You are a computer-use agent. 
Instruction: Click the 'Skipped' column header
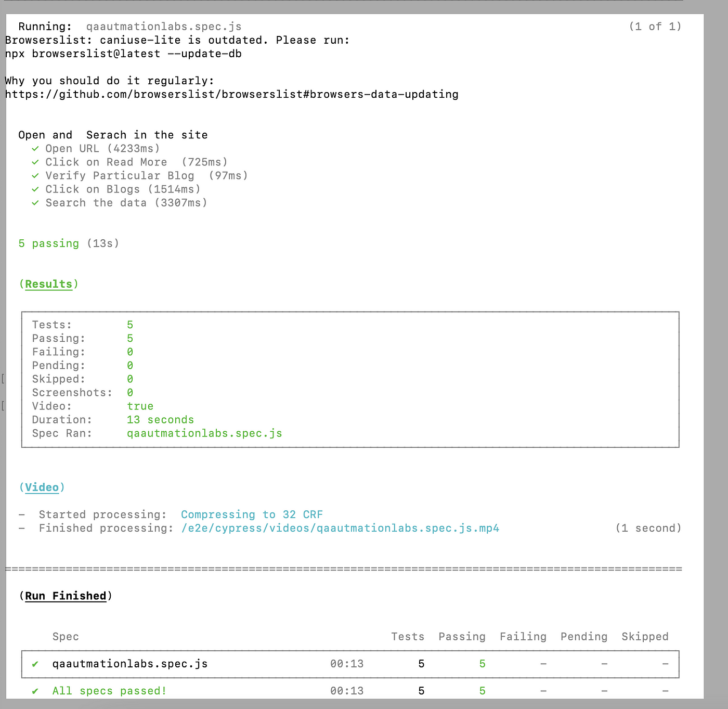point(645,636)
